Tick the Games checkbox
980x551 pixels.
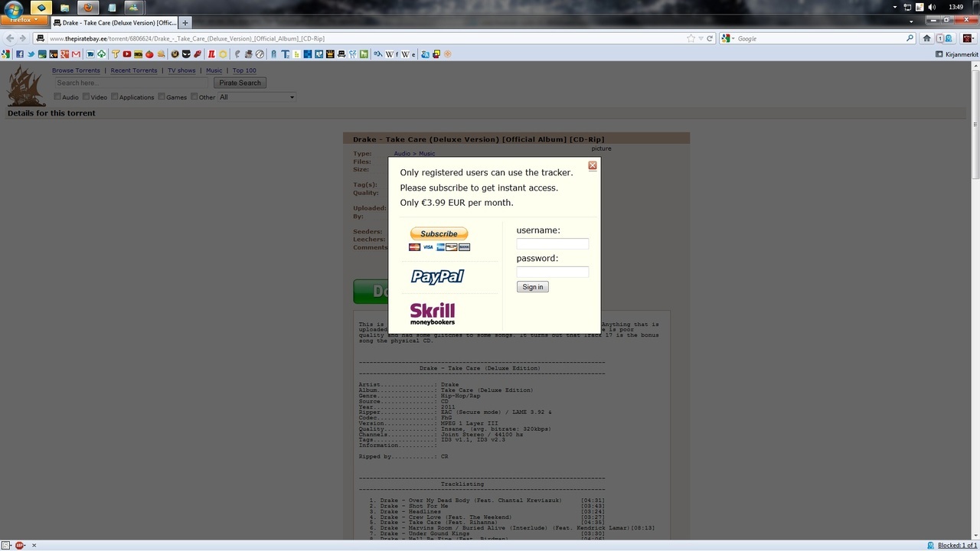[162, 96]
